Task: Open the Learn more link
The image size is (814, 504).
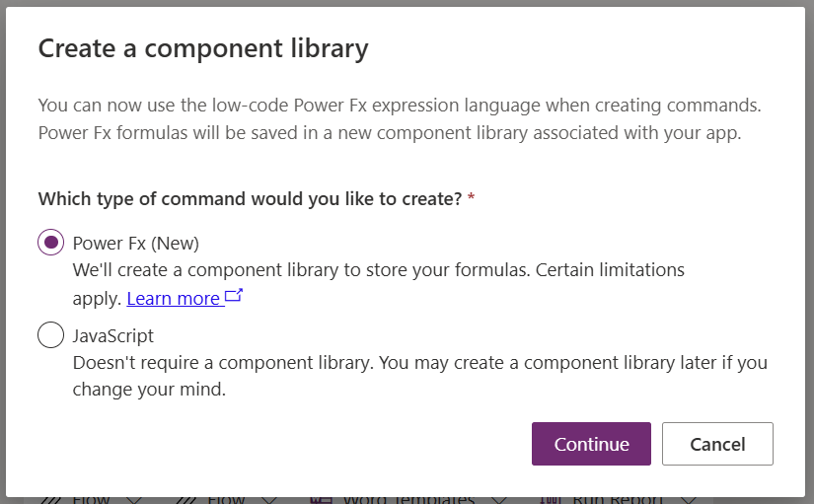Action: click(174, 298)
